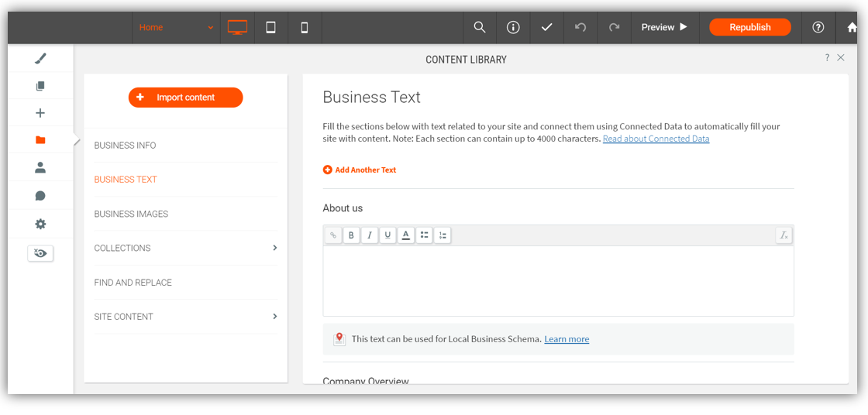Click the Add widgets plus icon
Image resolution: width=868 pixels, height=415 pixels.
click(x=40, y=113)
